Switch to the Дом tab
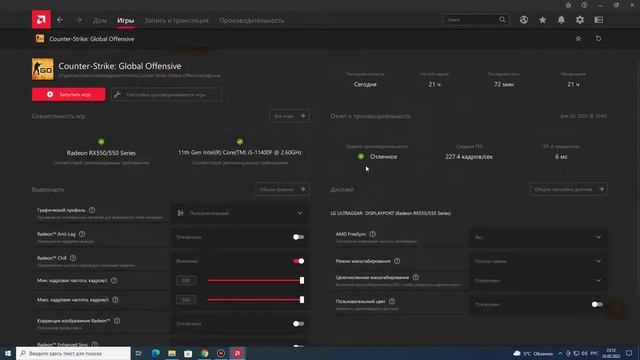The width and height of the screenshot is (640, 360). pyautogui.click(x=100, y=20)
